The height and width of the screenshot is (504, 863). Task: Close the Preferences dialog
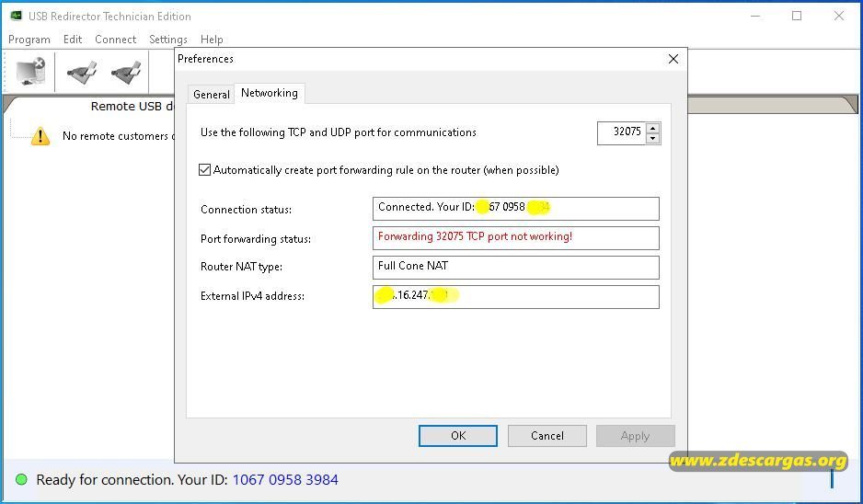tap(673, 59)
